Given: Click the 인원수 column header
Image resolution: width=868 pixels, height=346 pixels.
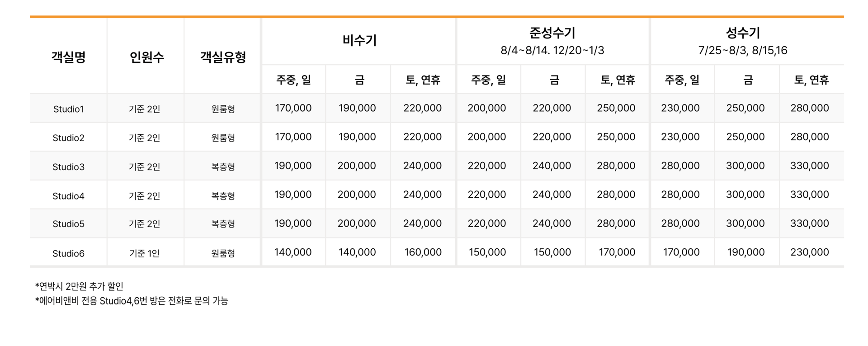Looking at the screenshot, I should coord(146,57).
